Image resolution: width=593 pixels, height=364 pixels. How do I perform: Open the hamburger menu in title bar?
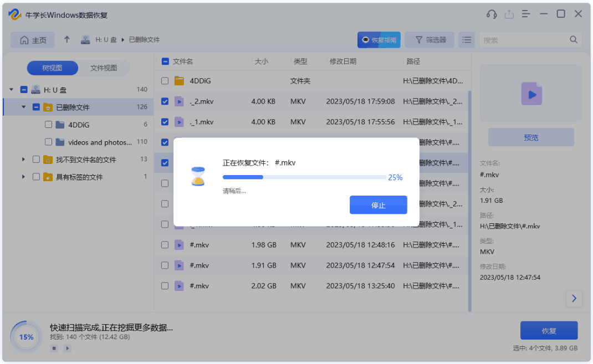tap(525, 14)
